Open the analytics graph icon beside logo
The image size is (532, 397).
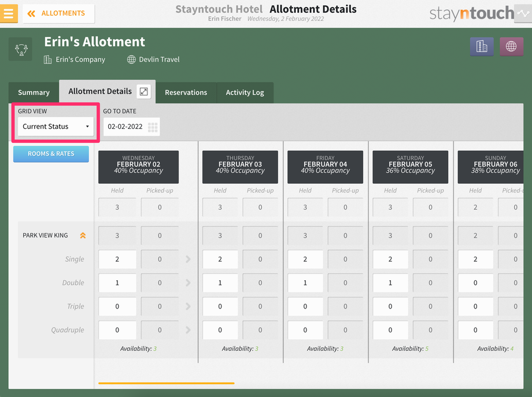click(523, 13)
